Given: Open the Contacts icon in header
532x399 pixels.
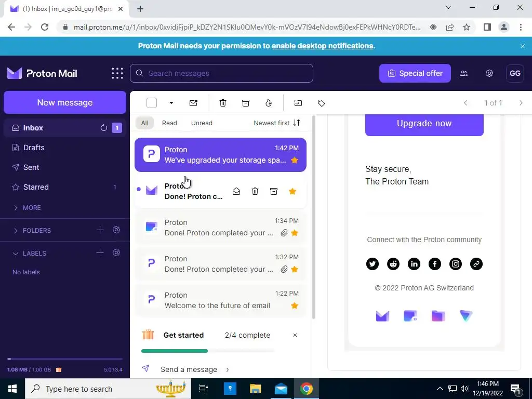Looking at the screenshot, I should click(464, 73).
